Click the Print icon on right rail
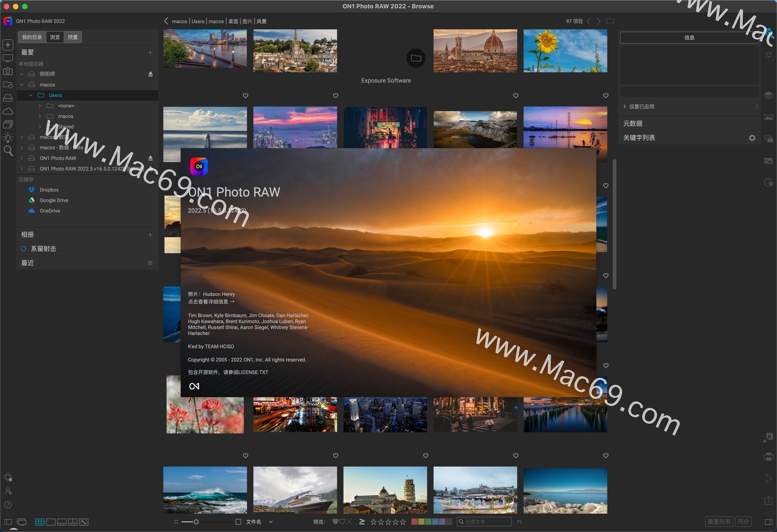The width and height of the screenshot is (777, 532). point(768,457)
